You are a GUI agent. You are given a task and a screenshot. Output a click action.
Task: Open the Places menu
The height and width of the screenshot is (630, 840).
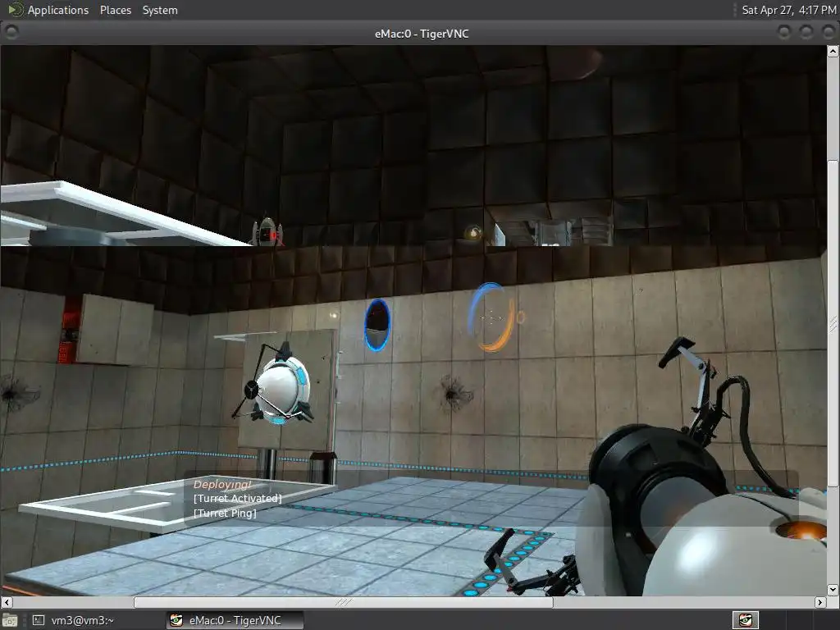coord(115,10)
